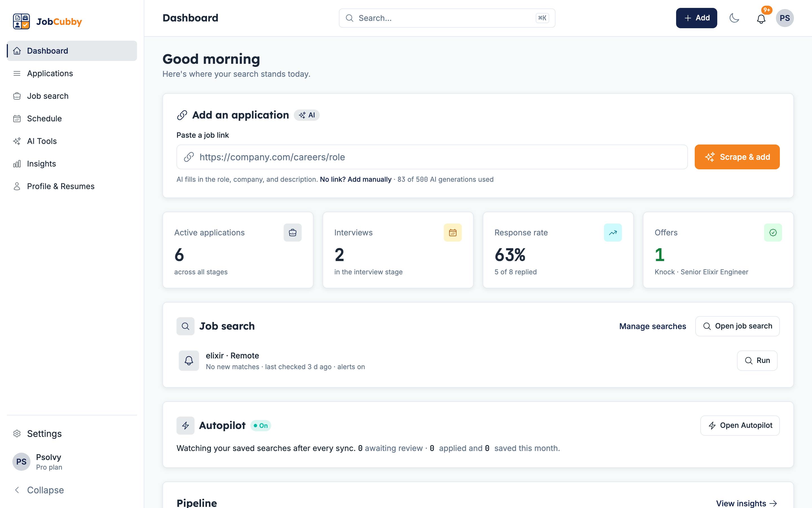812x508 pixels.
Task: Open Settings in sidebar
Action: pyautogui.click(x=72, y=433)
